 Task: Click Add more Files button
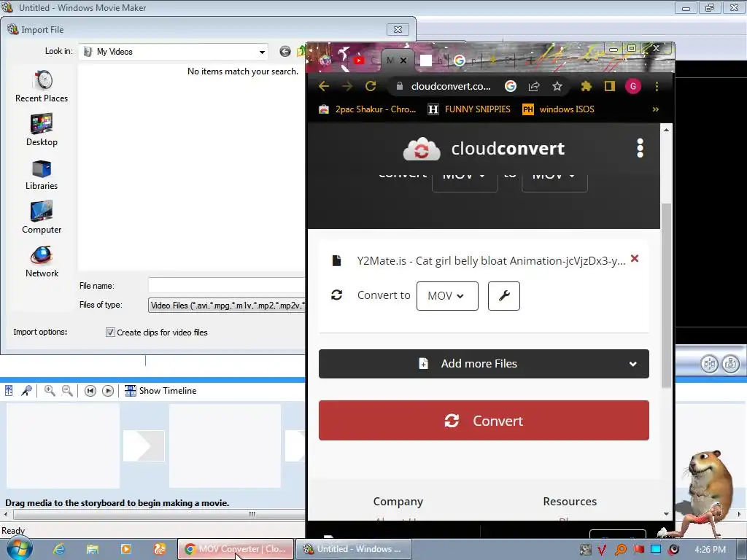(484, 364)
